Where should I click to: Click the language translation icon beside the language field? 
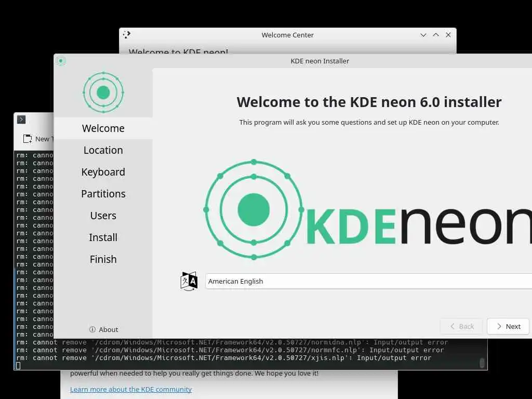[x=189, y=281]
